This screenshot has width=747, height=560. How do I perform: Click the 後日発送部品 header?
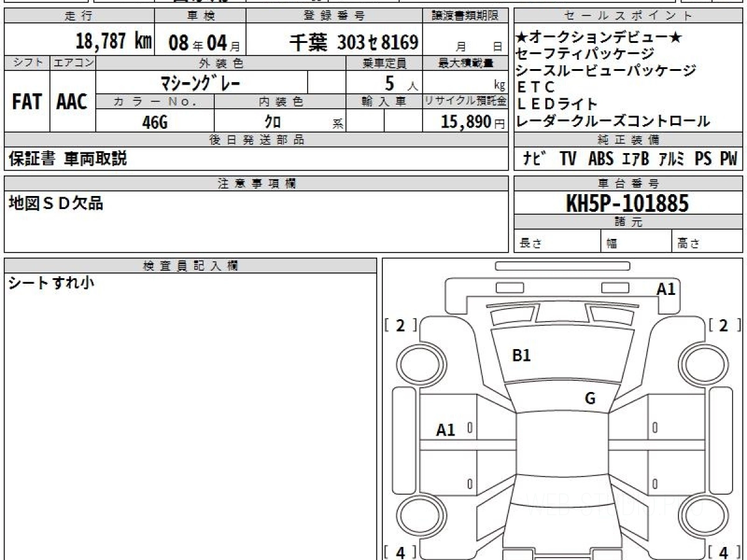point(256,140)
